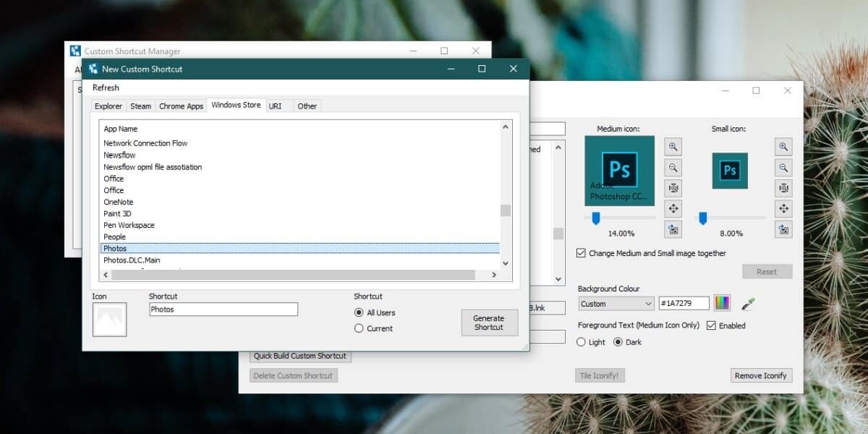Click the Remove Iconify button

pos(760,375)
